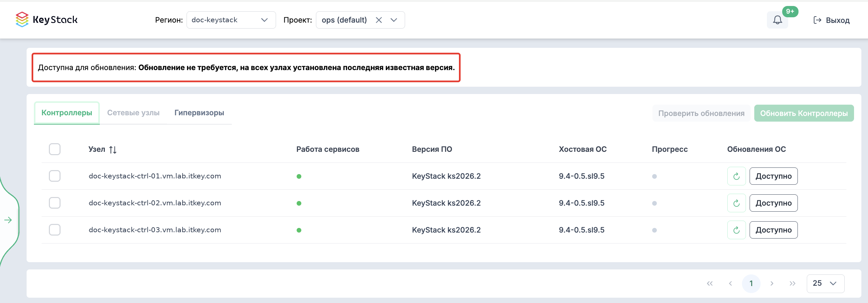868x303 pixels.
Task: Click node name doc-keystack-ctrl-02.vm.lab.itkey.com
Action: [x=155, y=203]
